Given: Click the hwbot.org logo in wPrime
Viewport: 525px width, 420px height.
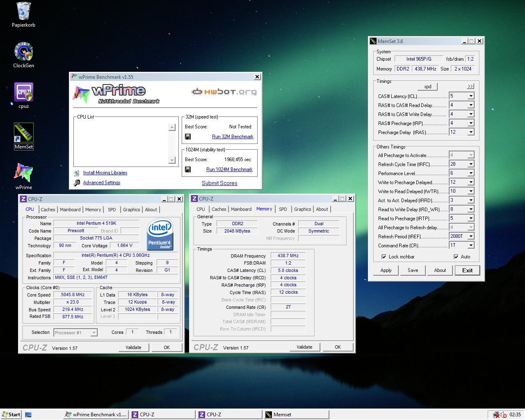Looking at the screenshot, I should (x=224, y=91).
